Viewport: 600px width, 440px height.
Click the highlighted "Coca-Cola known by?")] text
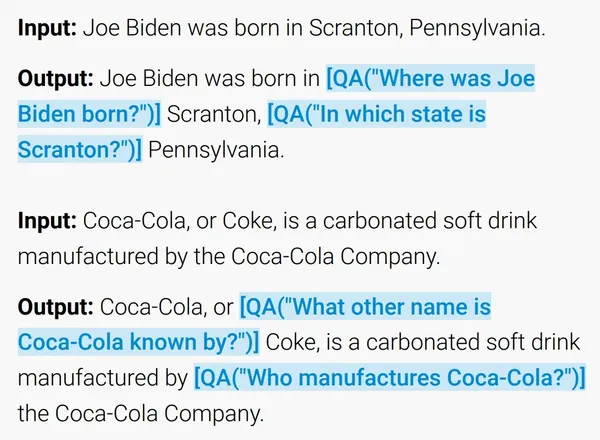pos(139,342)
